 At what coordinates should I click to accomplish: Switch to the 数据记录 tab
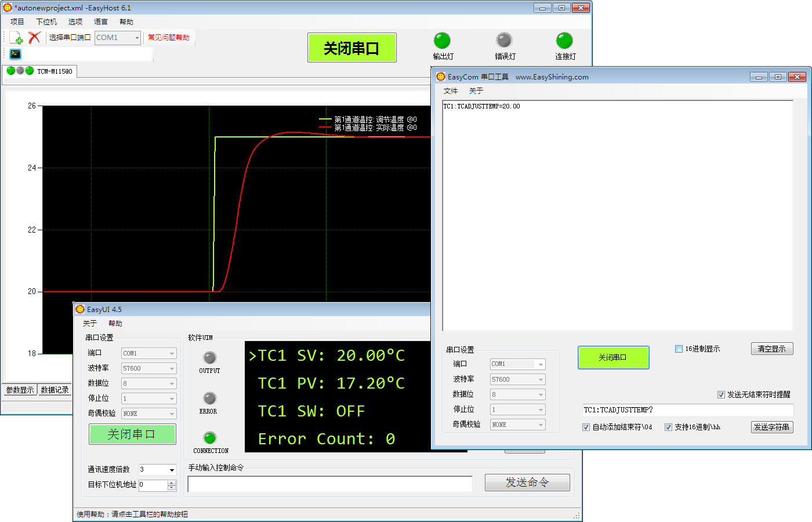click(55, 390)
